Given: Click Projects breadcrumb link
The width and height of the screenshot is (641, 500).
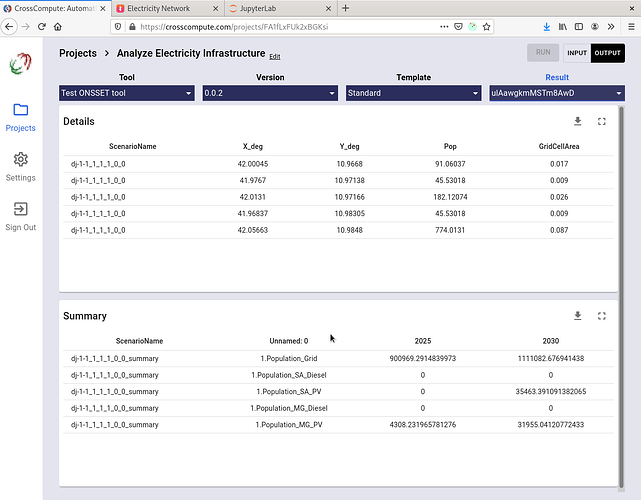Looking at the screenshot, I should [78, 53].
